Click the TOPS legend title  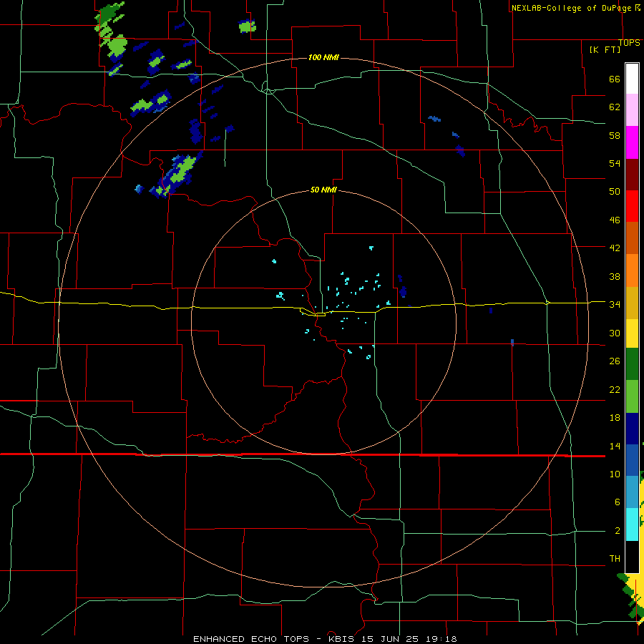pos(629,43)
